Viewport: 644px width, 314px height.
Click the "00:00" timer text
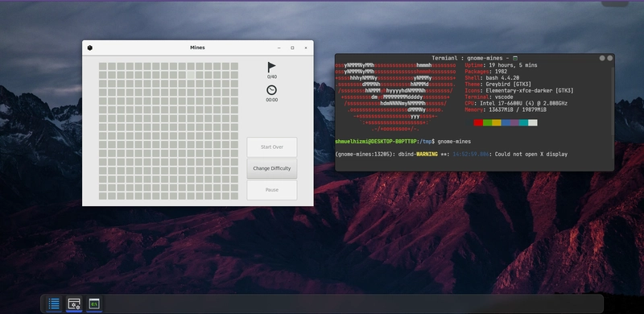pos(272,100)
